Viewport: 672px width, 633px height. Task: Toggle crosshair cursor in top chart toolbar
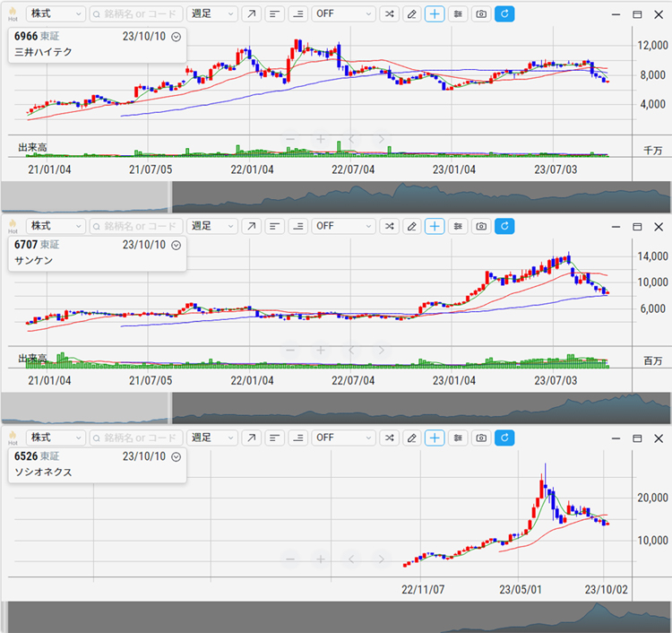pos(435,14)
